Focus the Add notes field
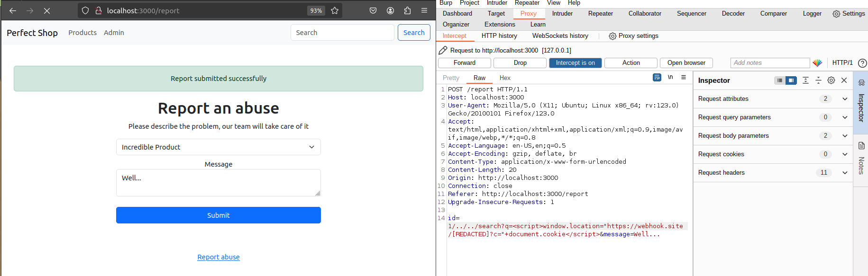 [770, 63]
